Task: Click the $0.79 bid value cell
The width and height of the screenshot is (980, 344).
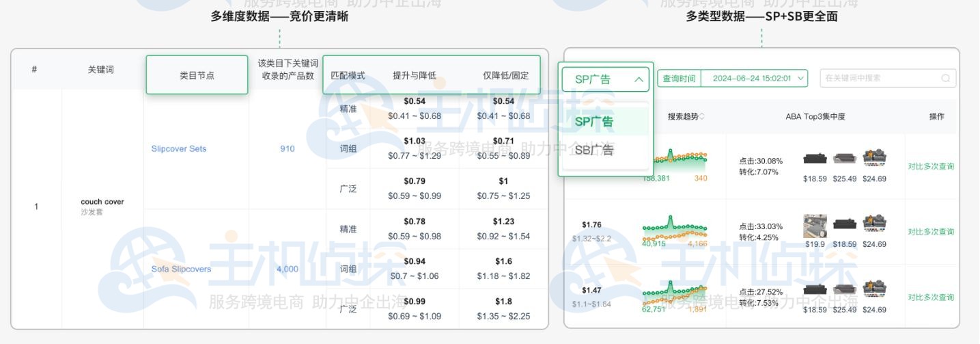Action: pos(415,182)
